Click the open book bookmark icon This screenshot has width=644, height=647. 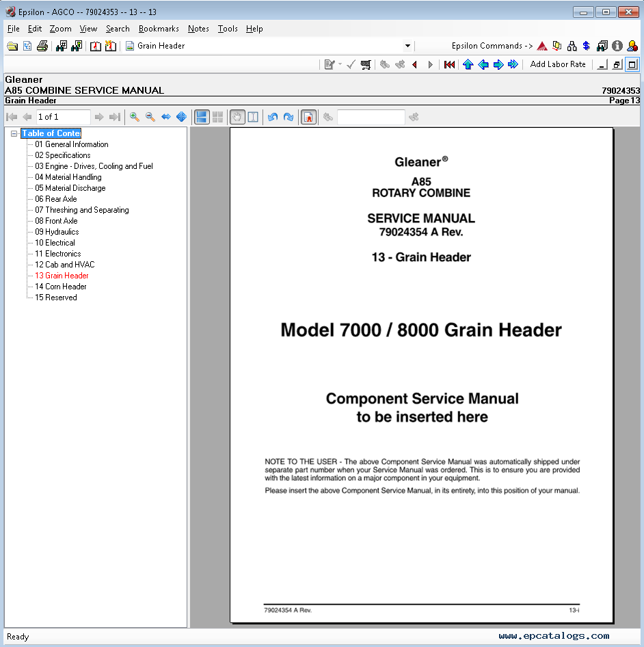[96, 46]
